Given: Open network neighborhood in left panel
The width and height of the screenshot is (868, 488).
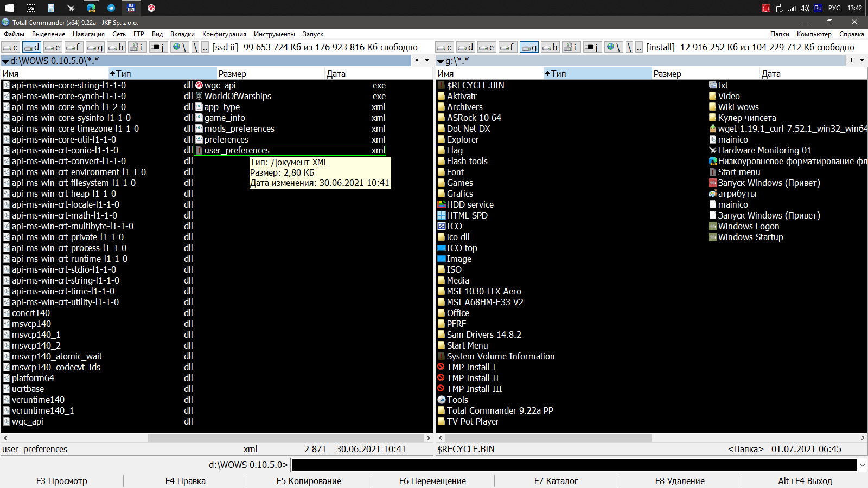Looking at the screenshot, I should point(180,47).
